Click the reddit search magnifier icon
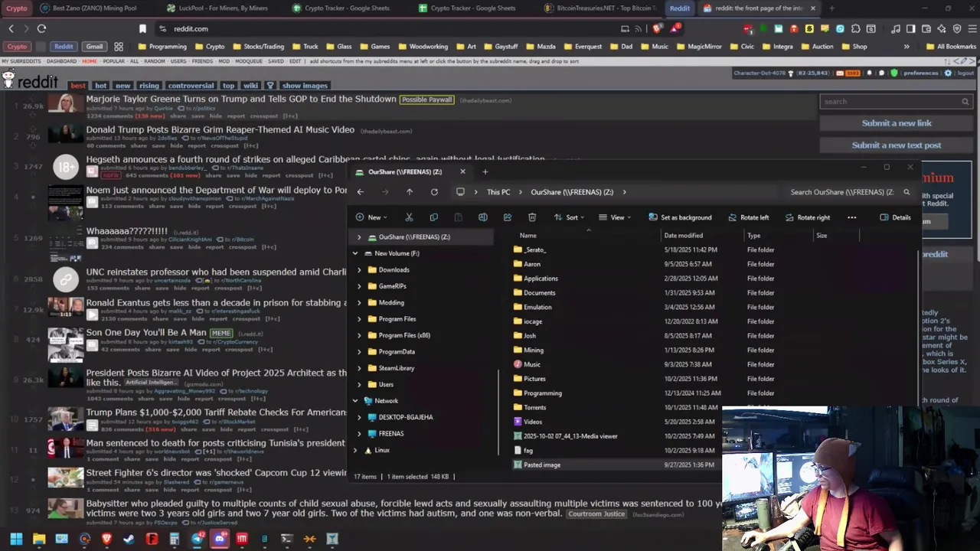This screenshot has width=980, height=551. click(965, 101)
